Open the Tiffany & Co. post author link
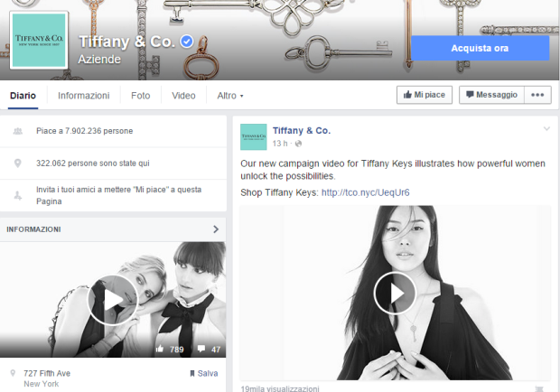The height and width of the screenshot is (392, 560). 302,131
